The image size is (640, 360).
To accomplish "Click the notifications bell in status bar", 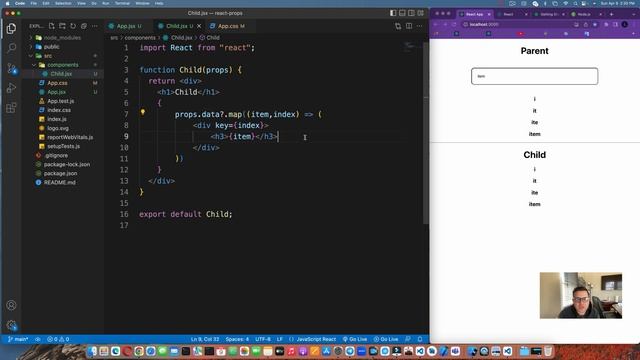I will [420, 339].
